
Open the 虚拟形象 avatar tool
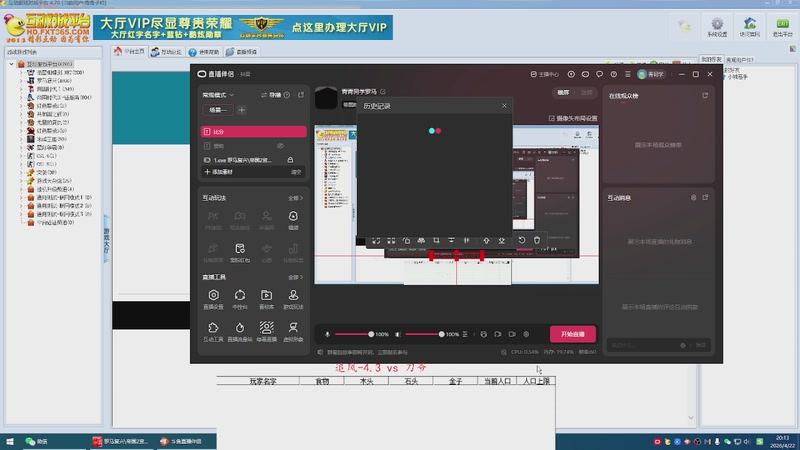[293, 331]
